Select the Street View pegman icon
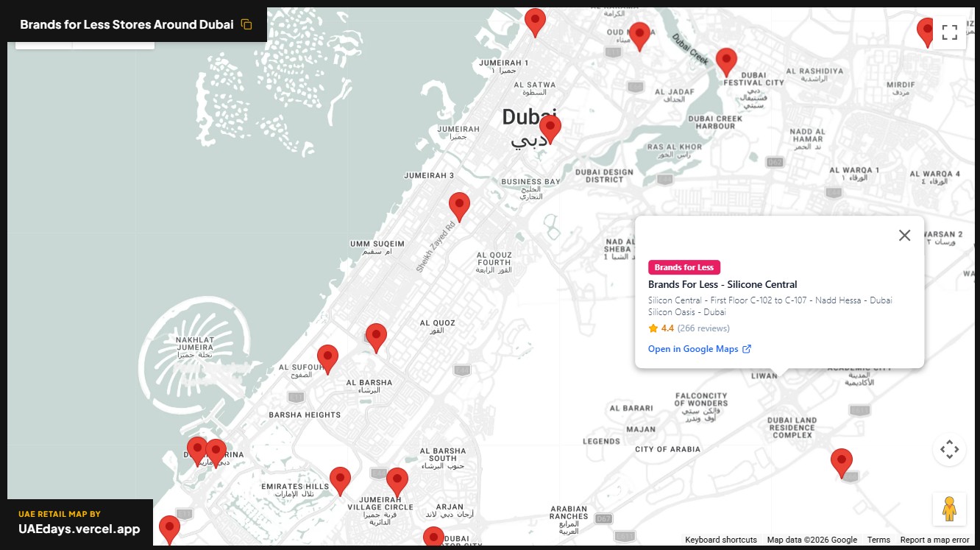980x550 pixels. tap(949, 509)
